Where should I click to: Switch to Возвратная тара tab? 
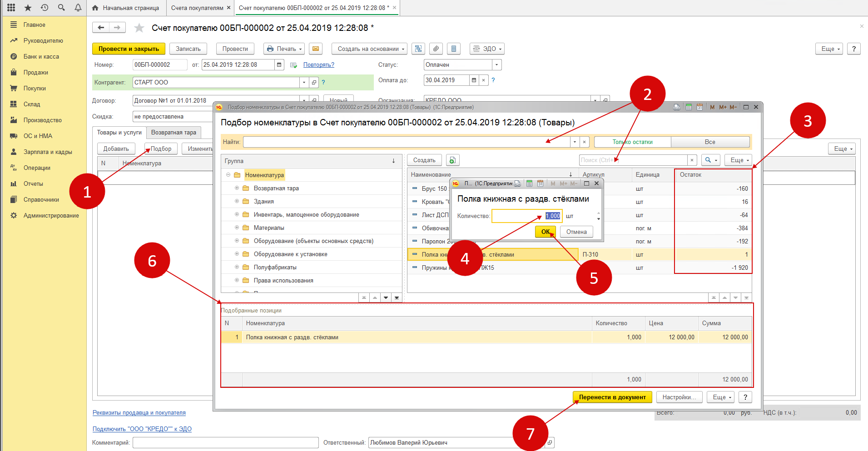pyautogui.click(x=174, y=133)
